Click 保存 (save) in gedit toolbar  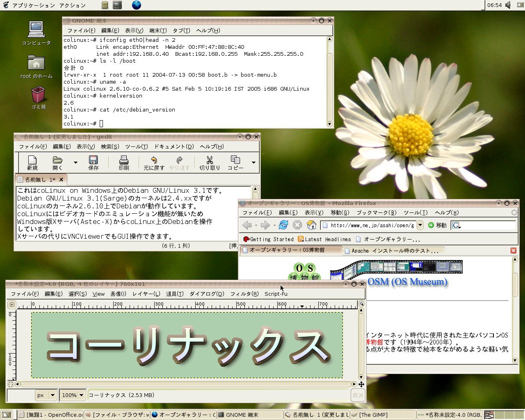94,163
